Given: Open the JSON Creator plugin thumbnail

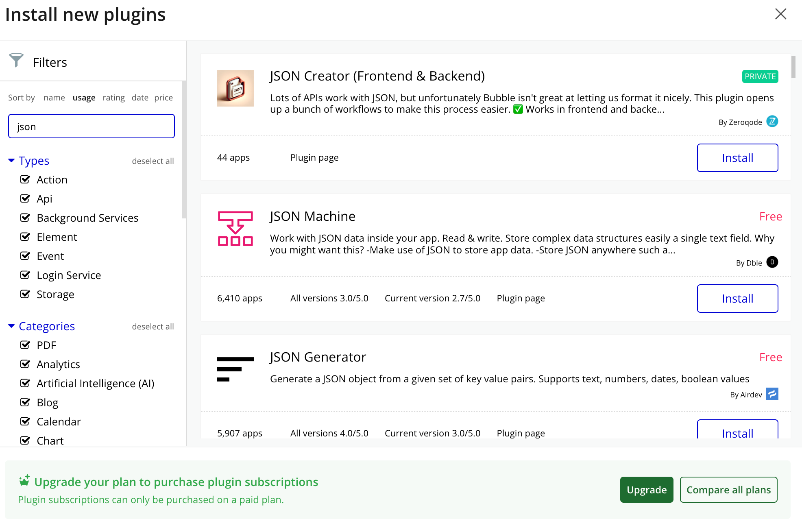Looking at the screenshot, I should point(235,88).
